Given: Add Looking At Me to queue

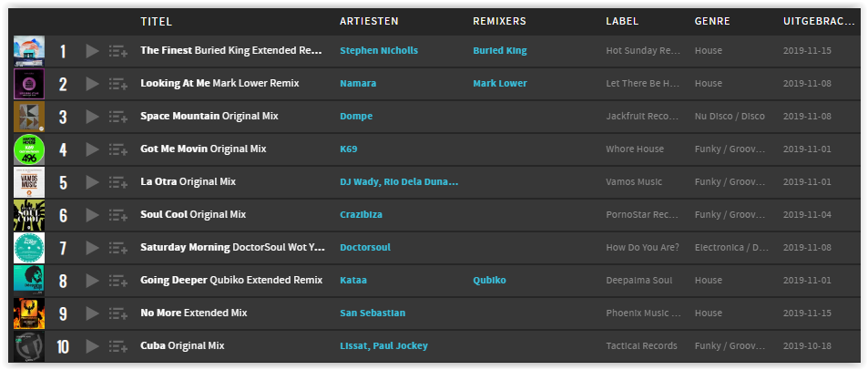Looking at the screenshot, I should point(117,84).
